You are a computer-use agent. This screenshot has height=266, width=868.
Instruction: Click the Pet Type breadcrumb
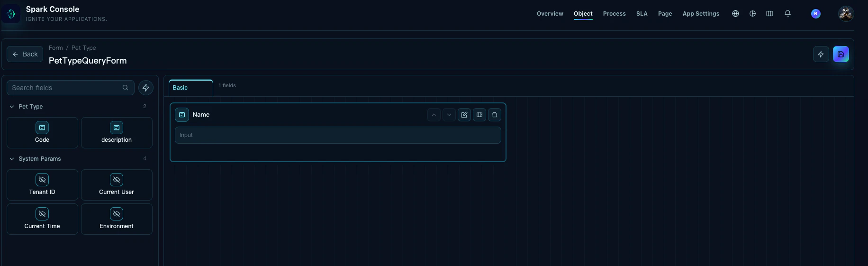[84, 48]
